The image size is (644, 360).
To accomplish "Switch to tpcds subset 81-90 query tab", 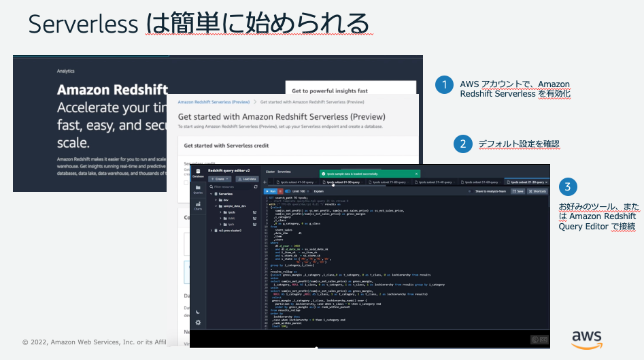I will click(x=343, y=182).
